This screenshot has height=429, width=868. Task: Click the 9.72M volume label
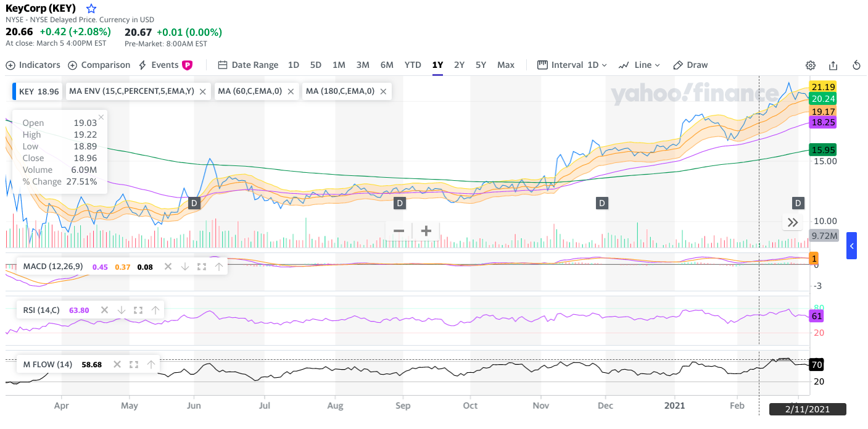click(x=824, y=236)
